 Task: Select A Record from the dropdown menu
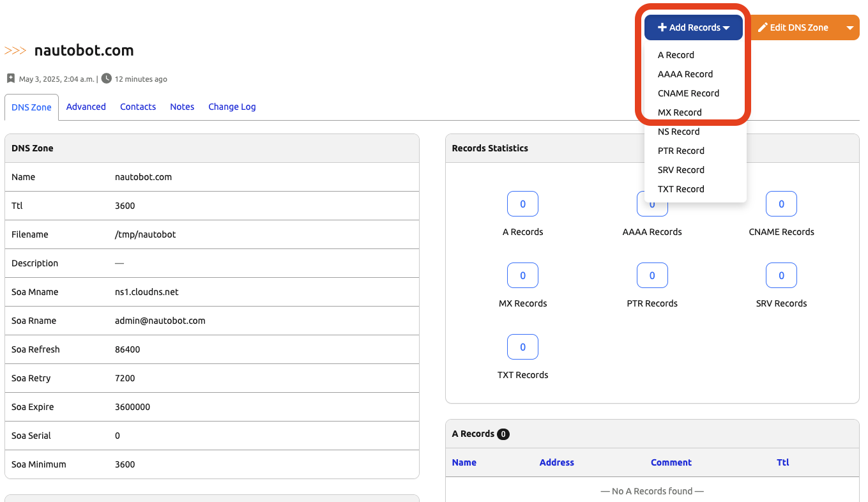coord(676,55)
